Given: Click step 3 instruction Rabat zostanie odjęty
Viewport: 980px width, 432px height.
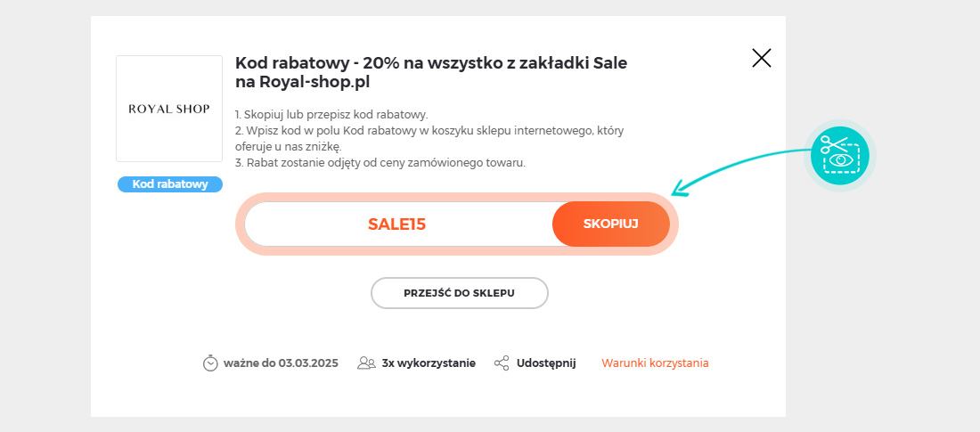Looking at the screenshot, I should click(380, 163).
